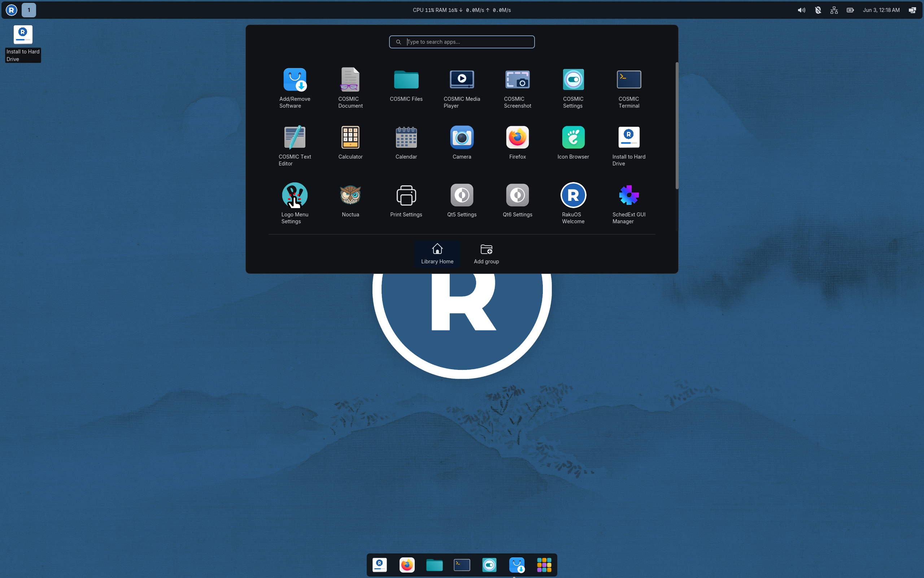
Task: Open the date and time Jun 3 applet
Action: coord(881,10)
